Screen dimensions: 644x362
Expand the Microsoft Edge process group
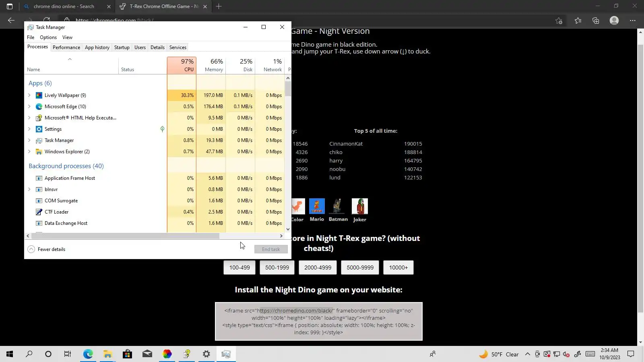[x=29, y=107]
